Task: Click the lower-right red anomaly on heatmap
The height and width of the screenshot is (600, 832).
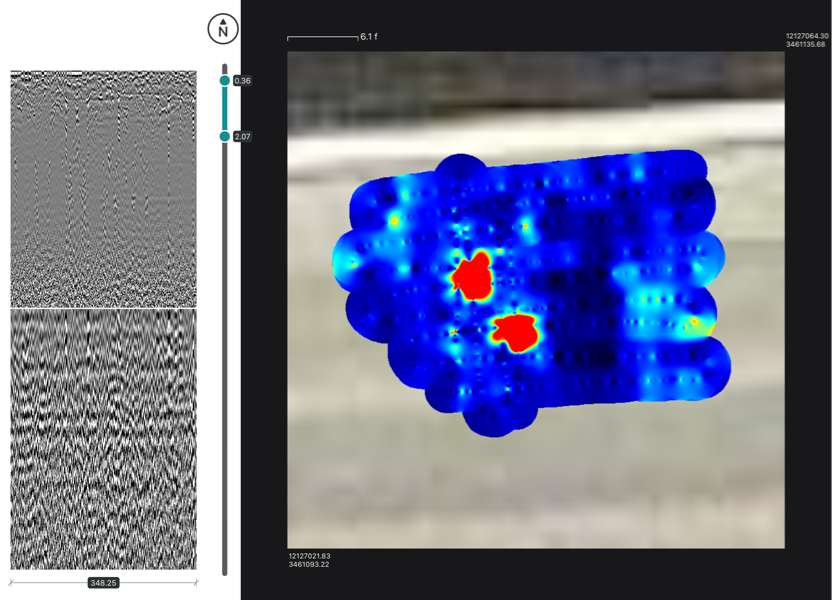Action: tap(515, 331)
